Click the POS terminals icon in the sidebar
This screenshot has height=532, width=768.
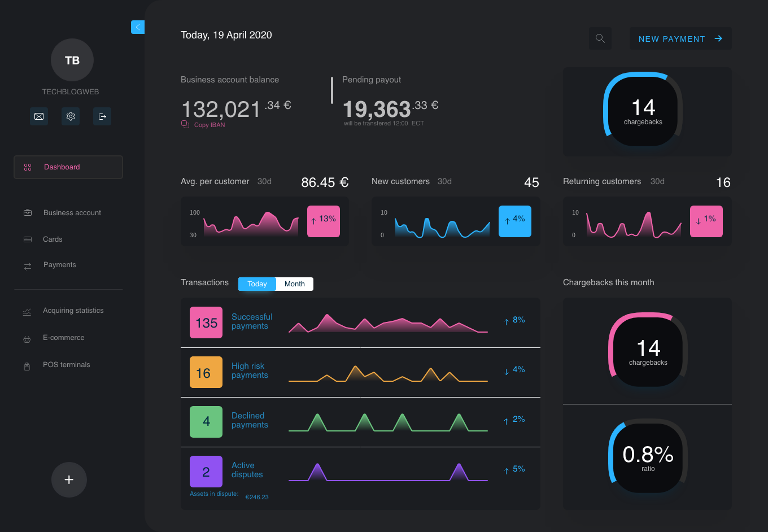tap(27, 365)
